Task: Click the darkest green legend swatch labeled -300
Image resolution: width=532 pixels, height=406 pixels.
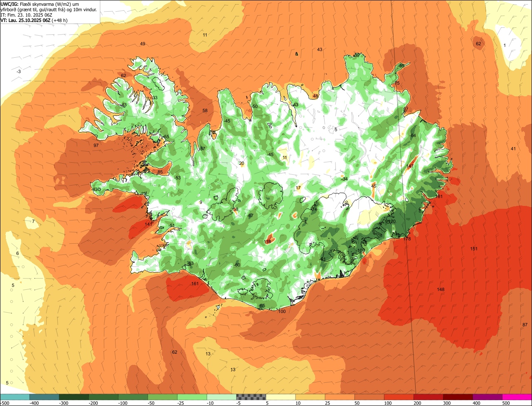Action: pos(74,397)
